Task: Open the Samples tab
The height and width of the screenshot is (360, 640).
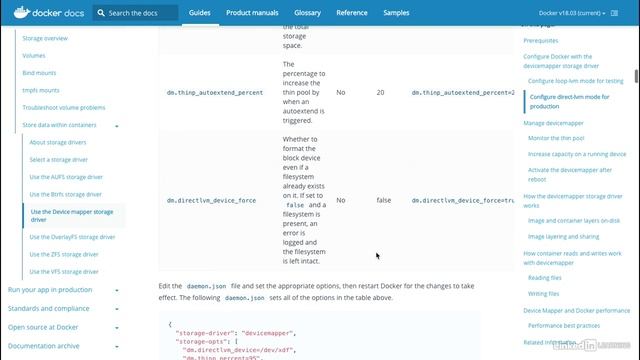Action: click(x=396, y=13)
